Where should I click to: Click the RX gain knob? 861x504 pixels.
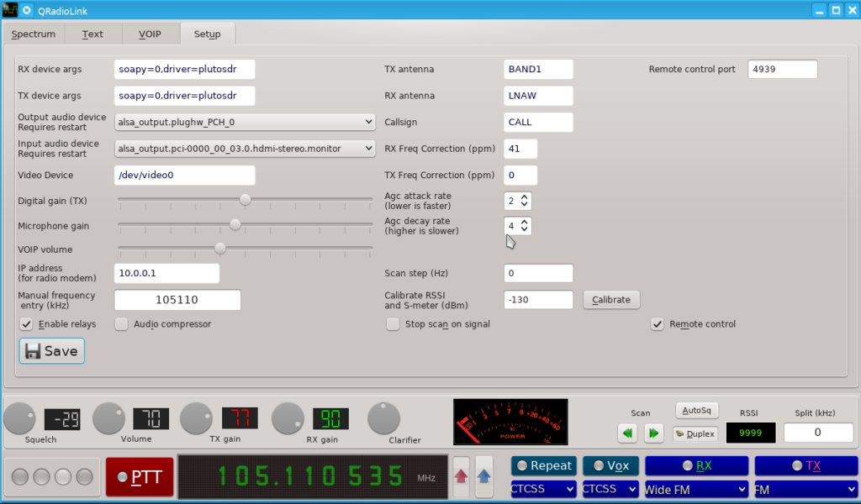(x=288, y=418)
